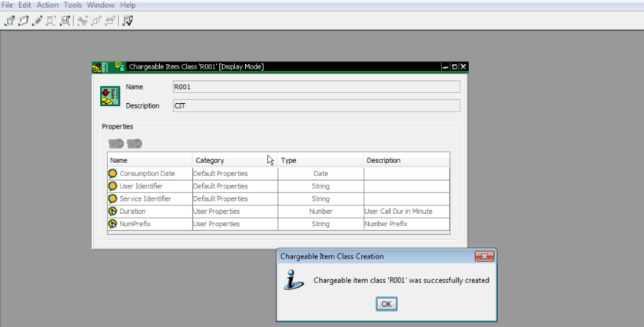Screen dimensions: 644x327
Task: Click the Type column header
Action: click(x=289, y=160)
